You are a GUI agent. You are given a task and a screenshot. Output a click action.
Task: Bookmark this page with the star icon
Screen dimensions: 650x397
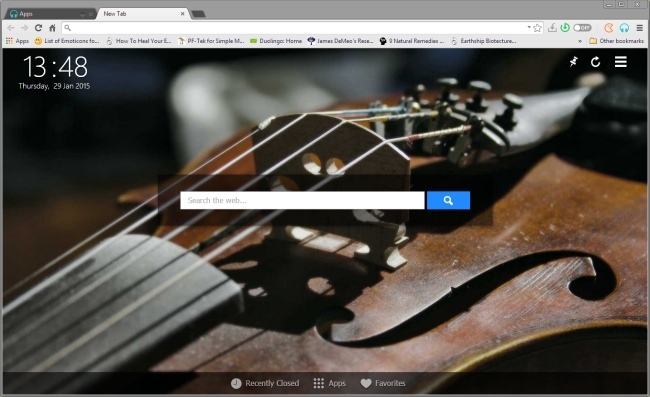(538, 28)
